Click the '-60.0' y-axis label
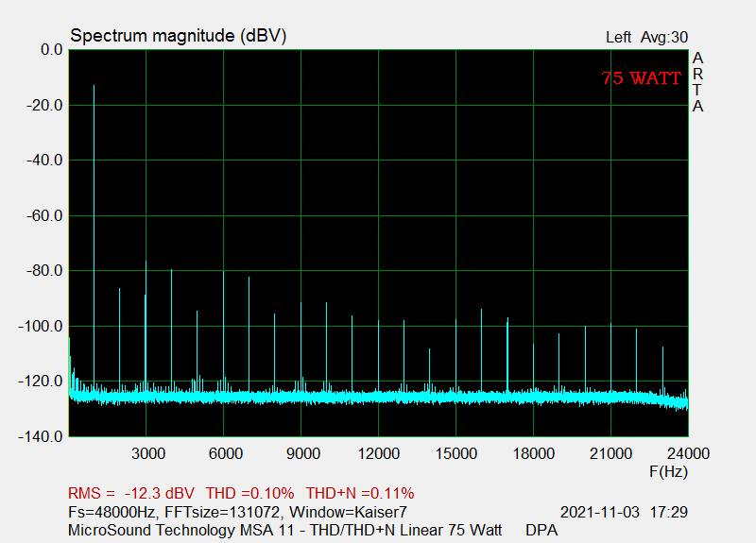The image size is (756, 543). (x=44, y=216)
